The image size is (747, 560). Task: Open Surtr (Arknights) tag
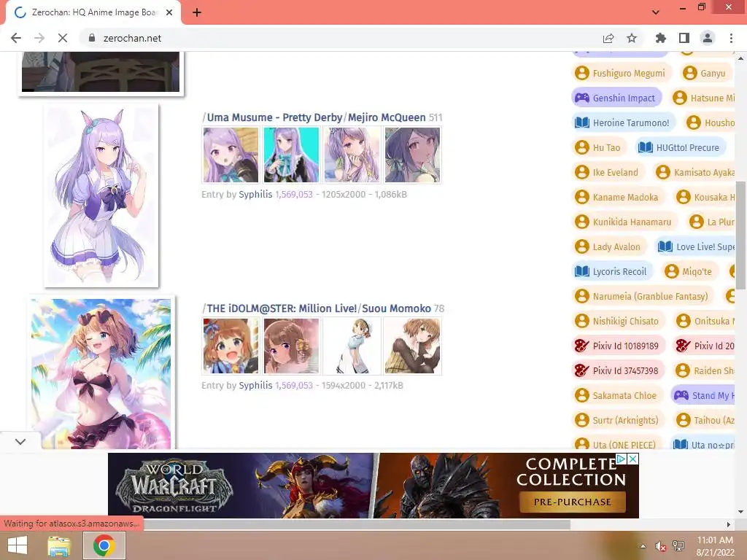tap(618, 419)
